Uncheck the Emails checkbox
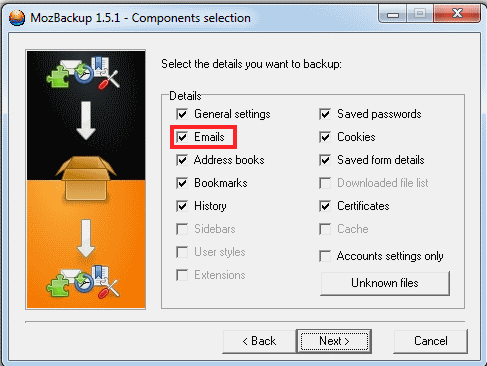The height and width of the screenshot is (366, 487). pos(182,137)
